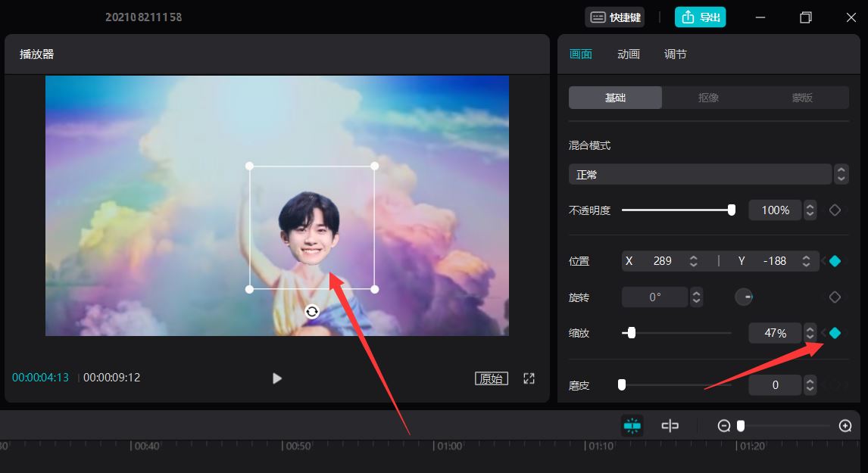Add a rotation keyframe with the diamond icon
The image size is (868, 473).
tap(835, 297)
